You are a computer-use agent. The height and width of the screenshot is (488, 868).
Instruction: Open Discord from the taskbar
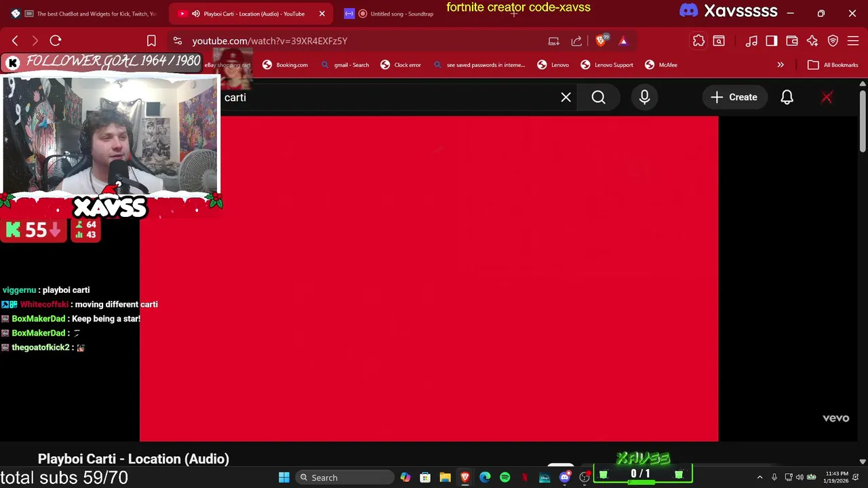pyautogui.click(x=564, y=477)
